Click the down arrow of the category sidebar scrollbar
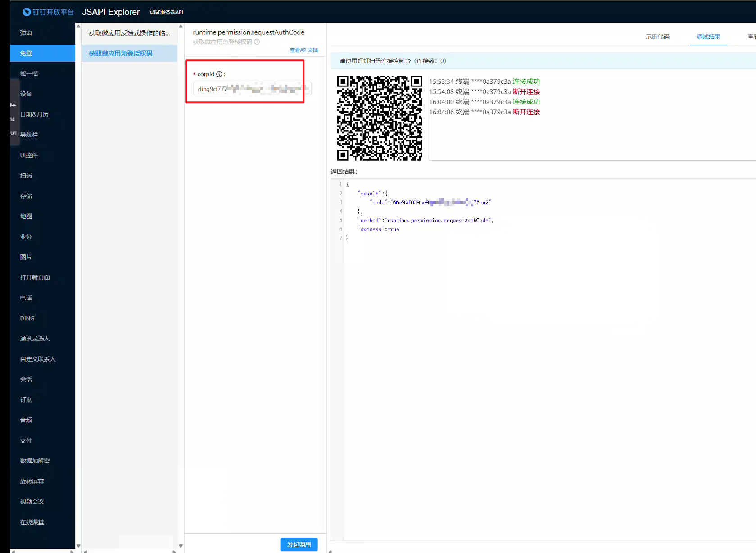Image resolution: width=756 pixels, height=553 pixels. click(78, 546)
